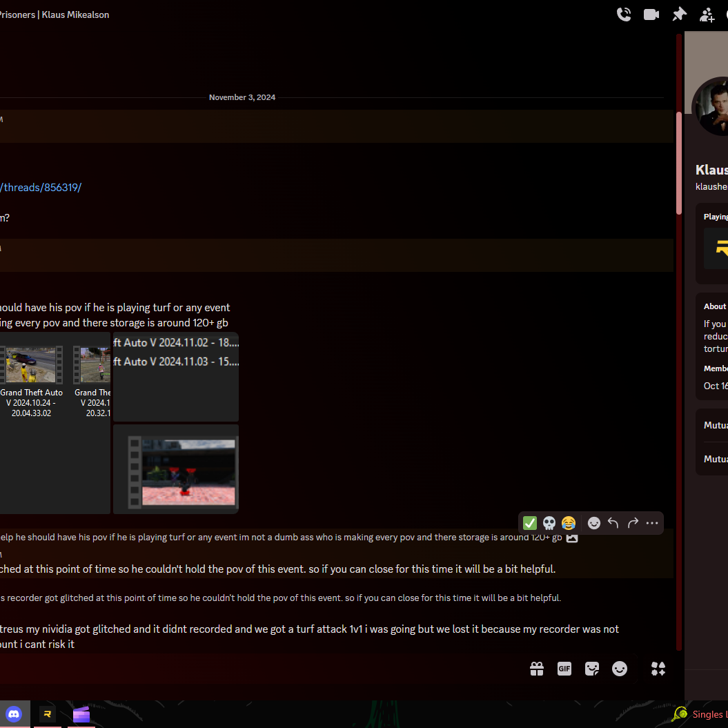Add friends to this DM

[x=707, y=14]
